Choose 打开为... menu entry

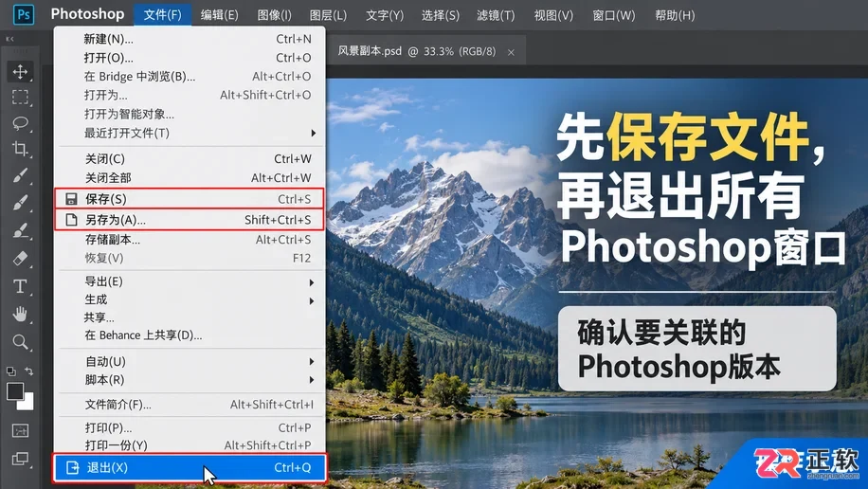pos(190,96)
